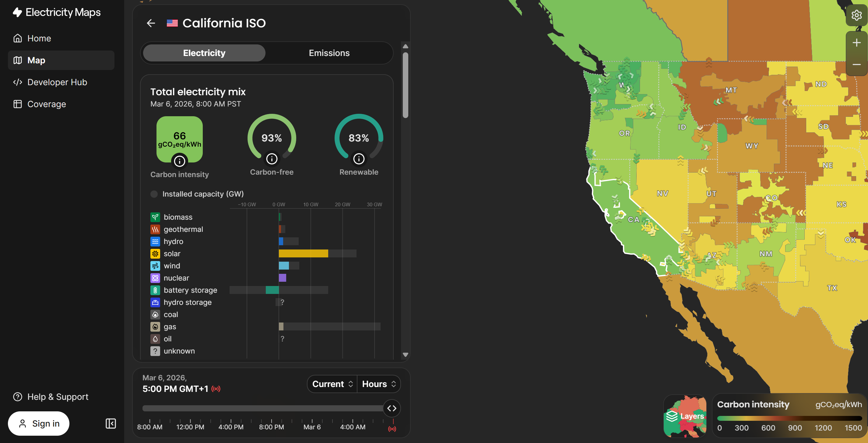Click the Renewable gauge info toggle
This screenshot has height=443, width=868.
359,159
